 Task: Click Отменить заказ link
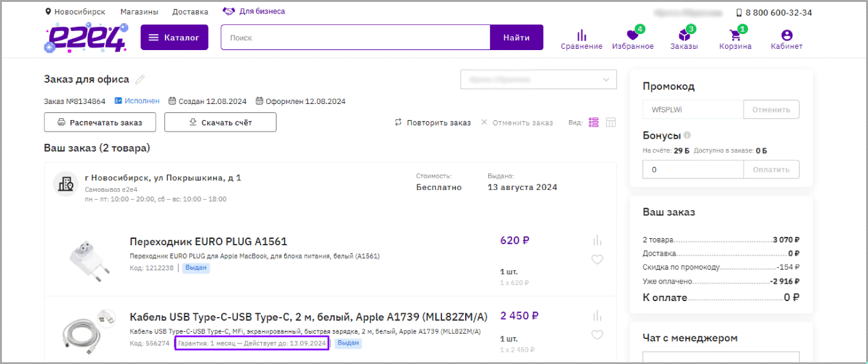tap(517, 123)
